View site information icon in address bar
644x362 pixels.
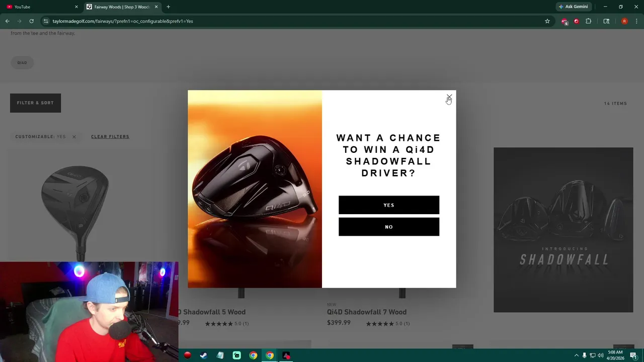46,21
